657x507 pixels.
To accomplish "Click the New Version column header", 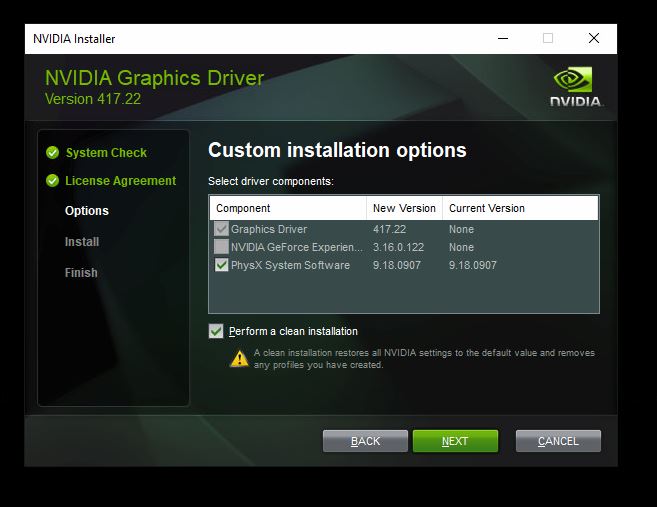I will (x=404, y=208).
